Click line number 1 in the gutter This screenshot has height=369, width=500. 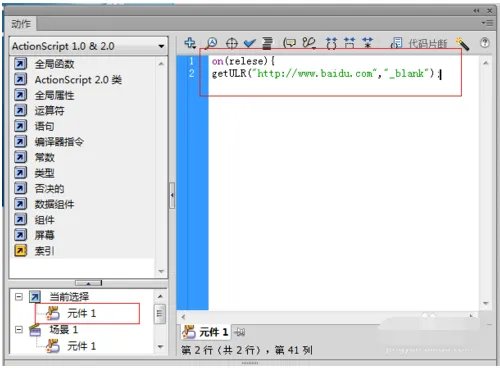(x=191, y=61)
